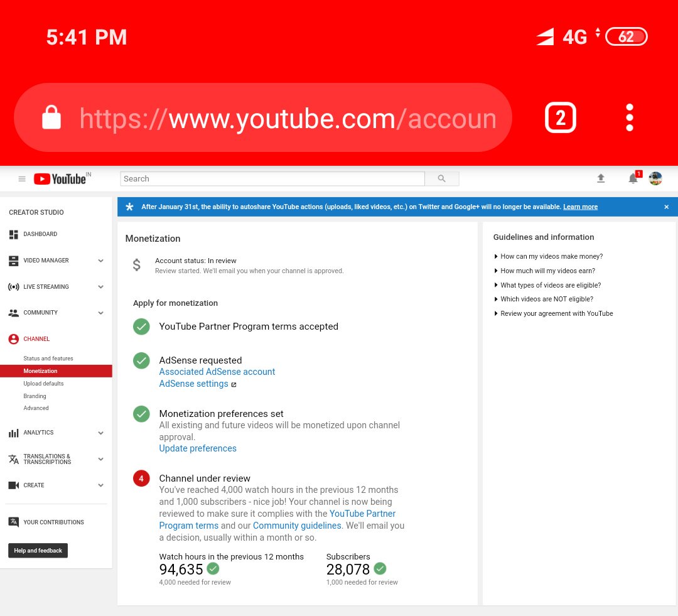
Task: Open Branding submenu item
Action: [35, 396]
